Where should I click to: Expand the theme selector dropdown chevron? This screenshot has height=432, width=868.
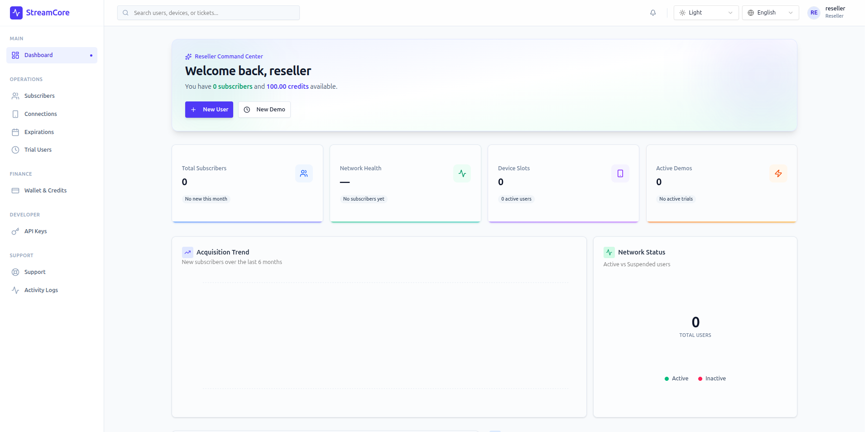(x=729, y=13)
